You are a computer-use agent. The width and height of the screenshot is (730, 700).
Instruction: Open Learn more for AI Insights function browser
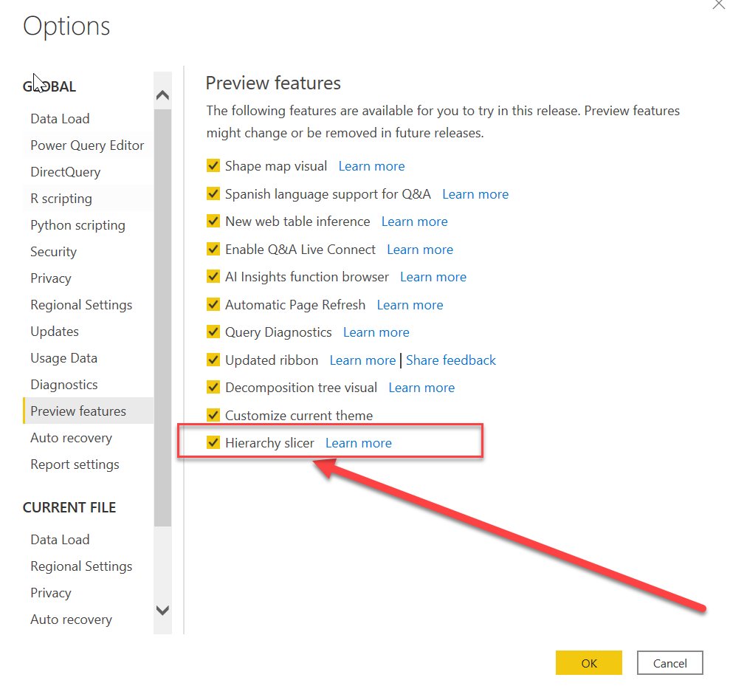(433, 277)
